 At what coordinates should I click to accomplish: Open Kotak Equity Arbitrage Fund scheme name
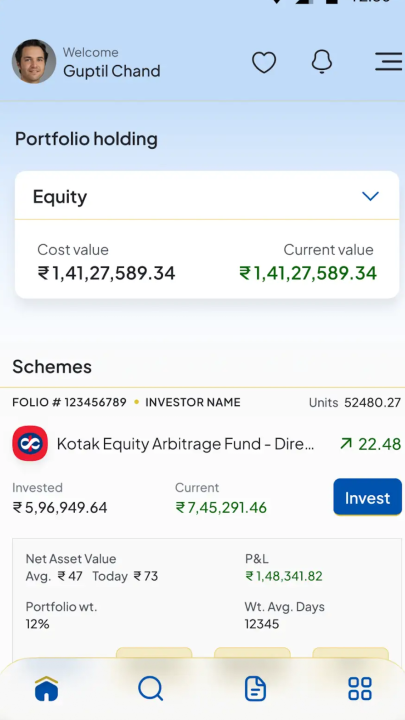tap(186, 444)
